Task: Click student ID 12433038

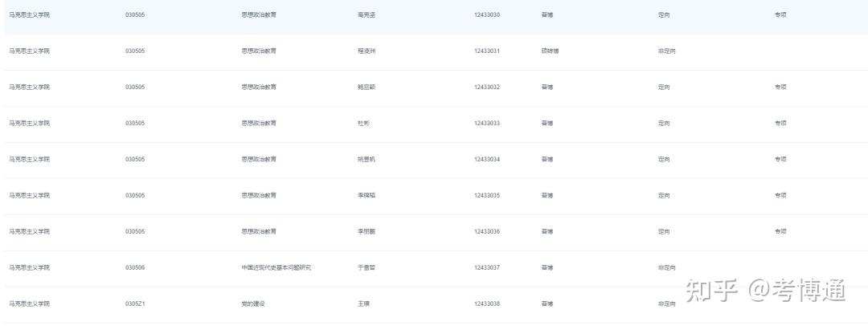Action: (x=487, y=304)
